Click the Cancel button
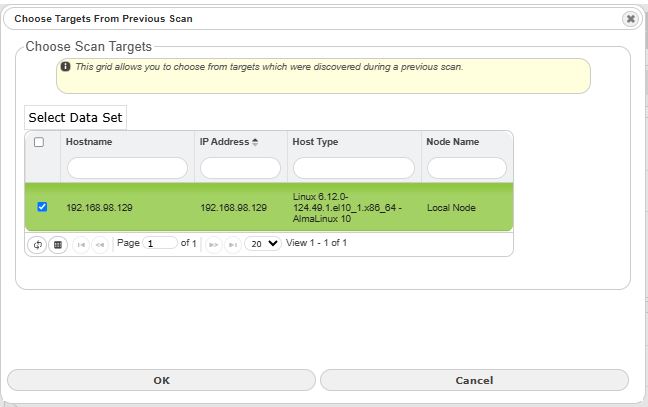This screenshot has width=648, height=407. [474, 380]
